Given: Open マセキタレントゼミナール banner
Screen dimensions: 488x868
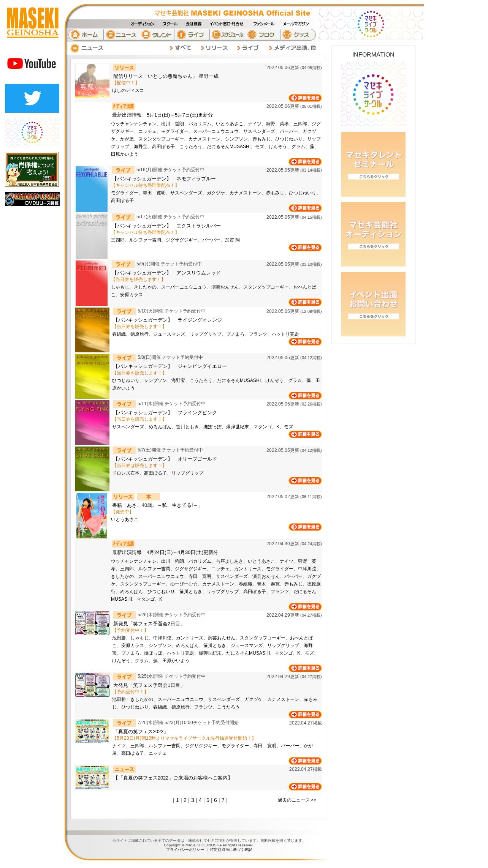Looking at the screenshot, I should (373, 164).
